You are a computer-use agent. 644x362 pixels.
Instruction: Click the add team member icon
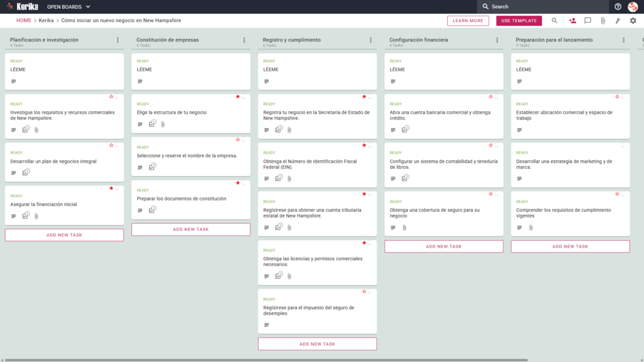572,21
